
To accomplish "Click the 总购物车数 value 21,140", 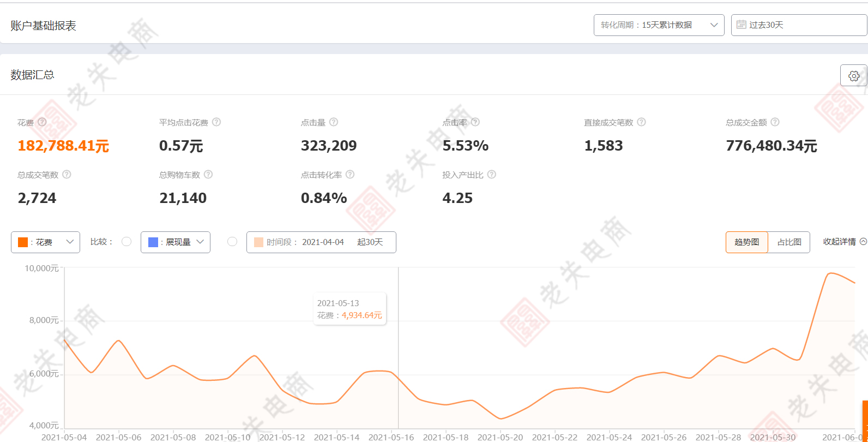I will 183,198.
